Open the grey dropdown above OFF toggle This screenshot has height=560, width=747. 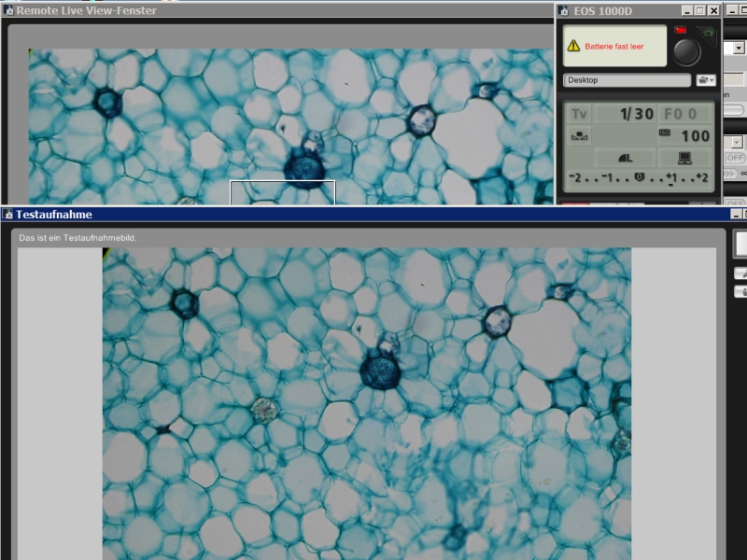(737, 142)
